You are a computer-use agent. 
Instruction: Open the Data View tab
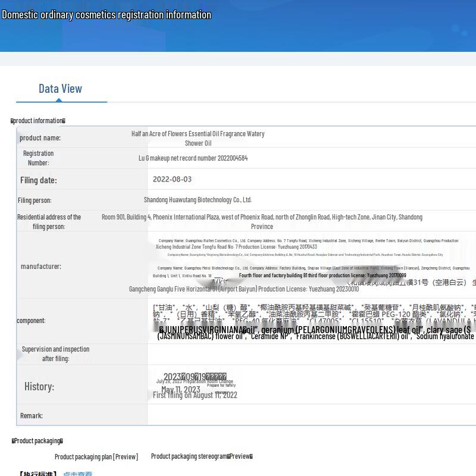click(x=60, y=89)
